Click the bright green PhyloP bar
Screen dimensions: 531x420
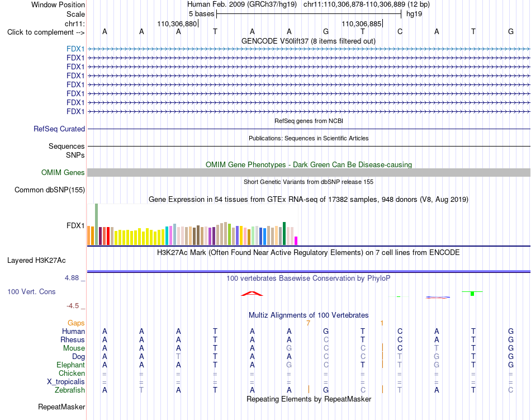472,294
